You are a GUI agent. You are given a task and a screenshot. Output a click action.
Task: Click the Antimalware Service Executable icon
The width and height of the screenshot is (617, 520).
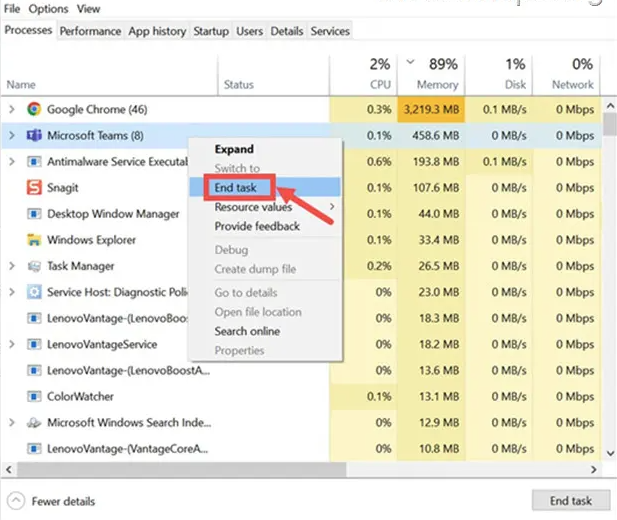tap(34, 161)
